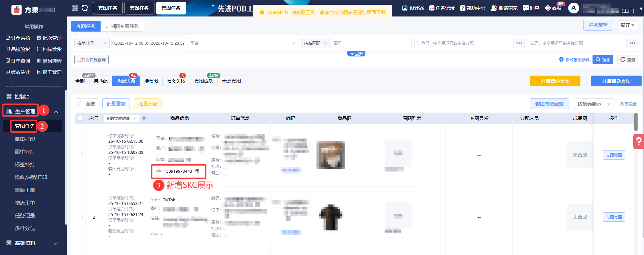Image resolution: width=644 pixels, height=255 pixels.
Task: Click the 重置 reset button
Action: [628, 59]
